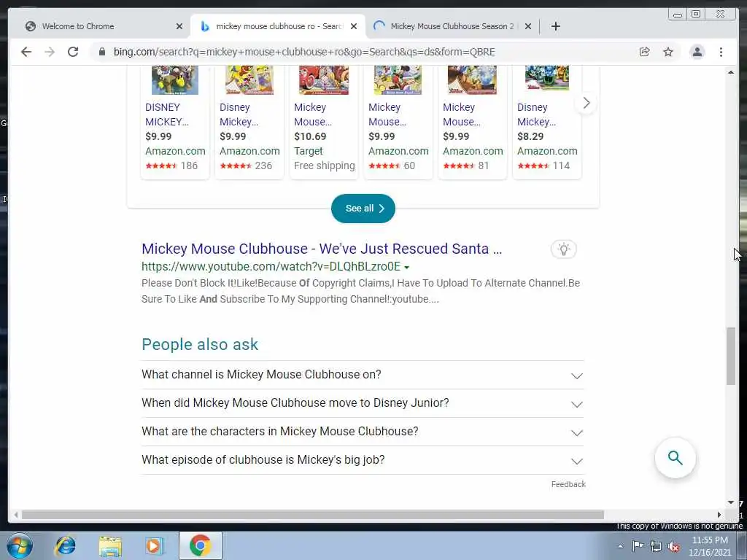Viewport: 747px width, 560px height.
Task: Open Chrome profile avatar menu
Action: tap(697, 52)
